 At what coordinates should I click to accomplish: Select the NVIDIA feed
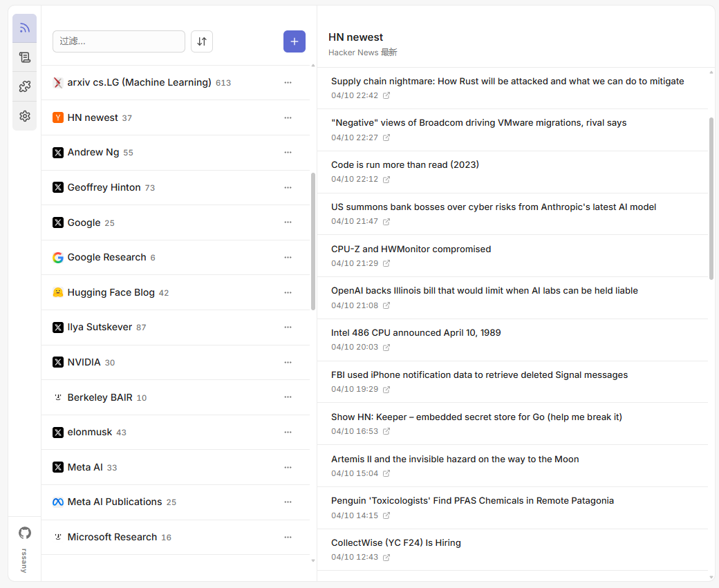176,363
